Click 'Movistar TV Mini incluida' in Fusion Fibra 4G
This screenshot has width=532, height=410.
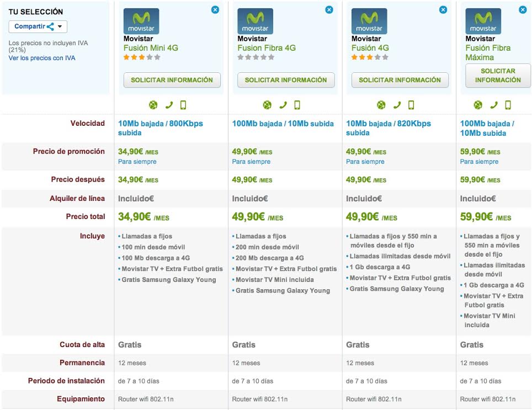click(275, 280)
